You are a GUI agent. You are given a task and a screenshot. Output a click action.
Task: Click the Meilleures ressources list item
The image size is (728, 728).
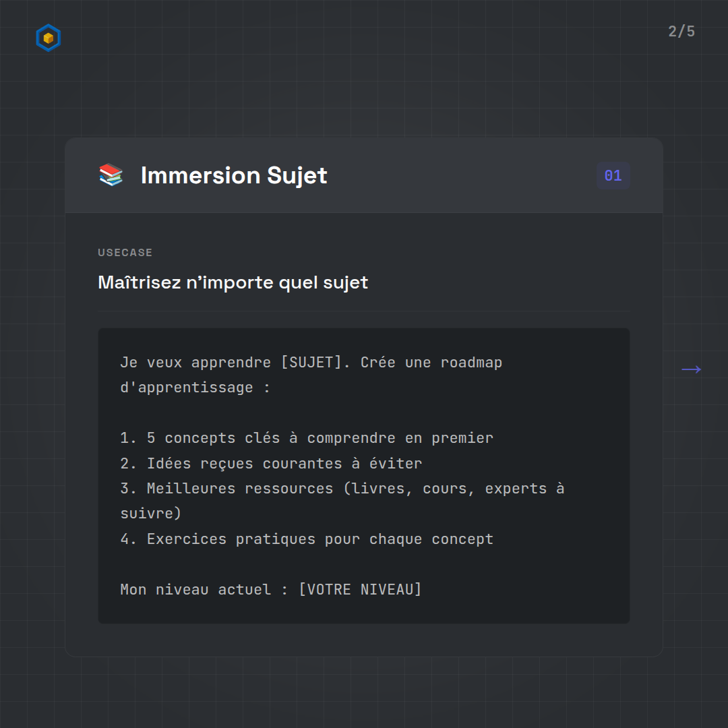coord(342,489)
